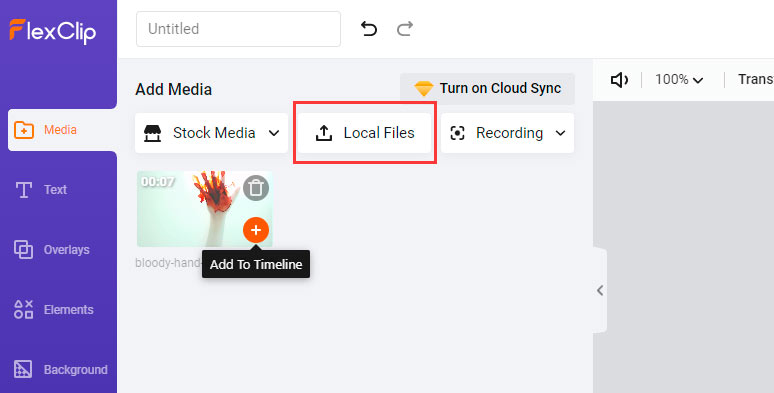774x393 pixels.
Task: Click the FlexClip logo
Action: 53,32
